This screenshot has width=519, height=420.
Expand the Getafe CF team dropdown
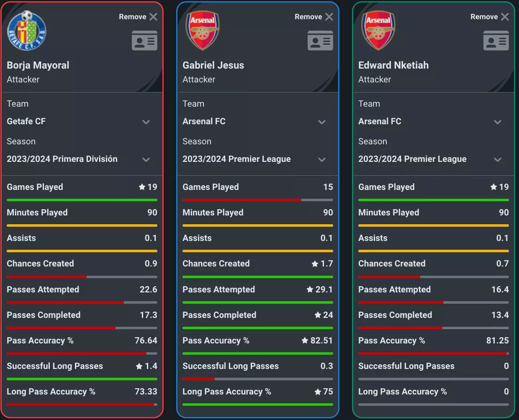click(146, 122)
